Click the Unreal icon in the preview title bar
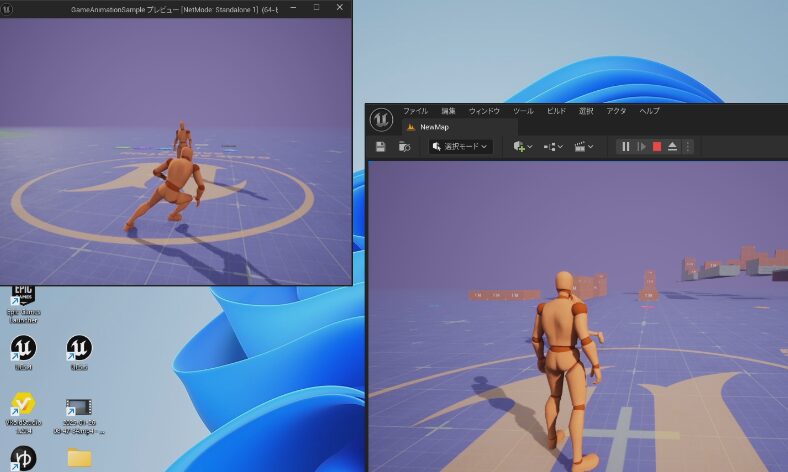This screenshot has width=788, height=472. click(7, 9)
